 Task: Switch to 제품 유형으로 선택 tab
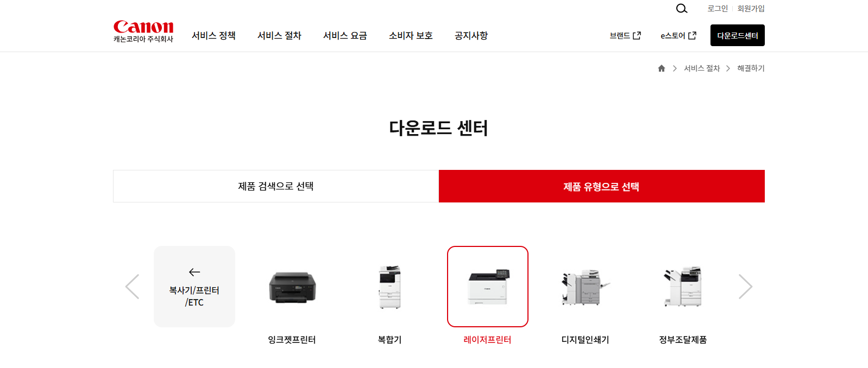(602, 186)
